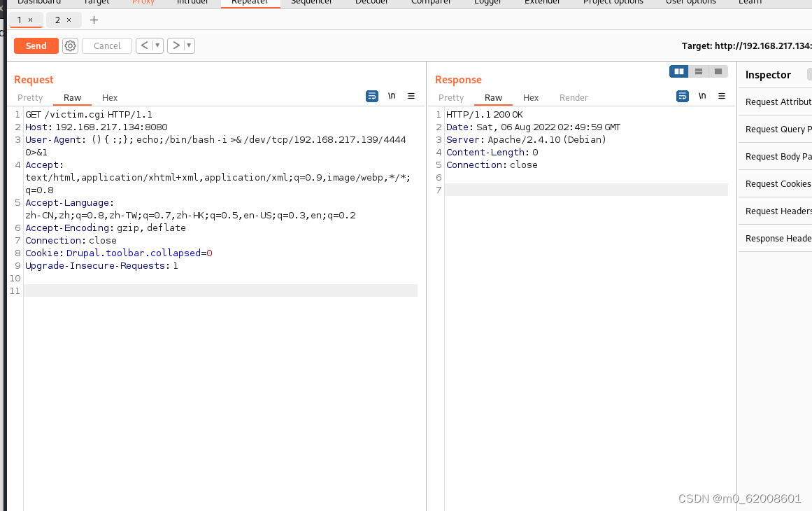Click the GET /victim.cgi request line
The width and height of the screenshot is (812, 511).
pos(89,115)
